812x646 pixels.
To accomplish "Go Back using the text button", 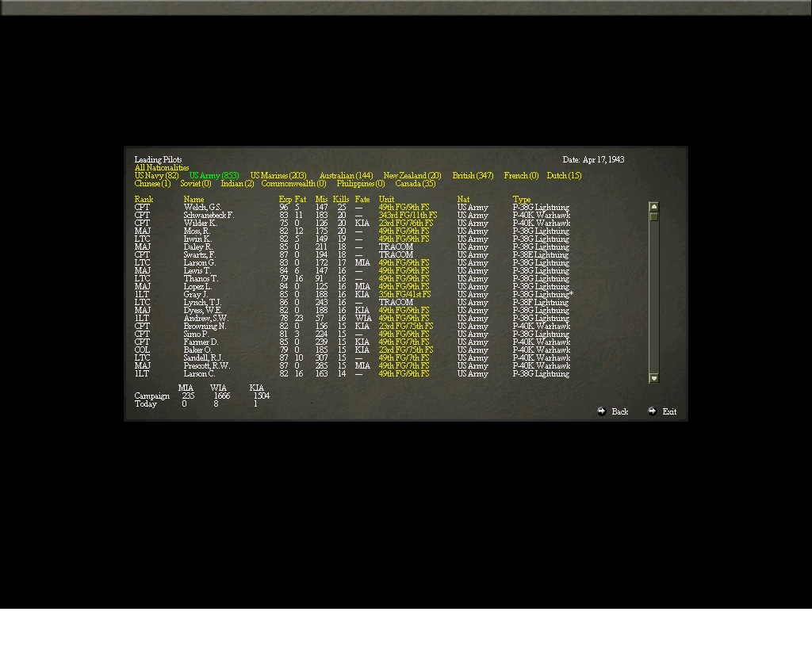I will click(x=620, y=412).
